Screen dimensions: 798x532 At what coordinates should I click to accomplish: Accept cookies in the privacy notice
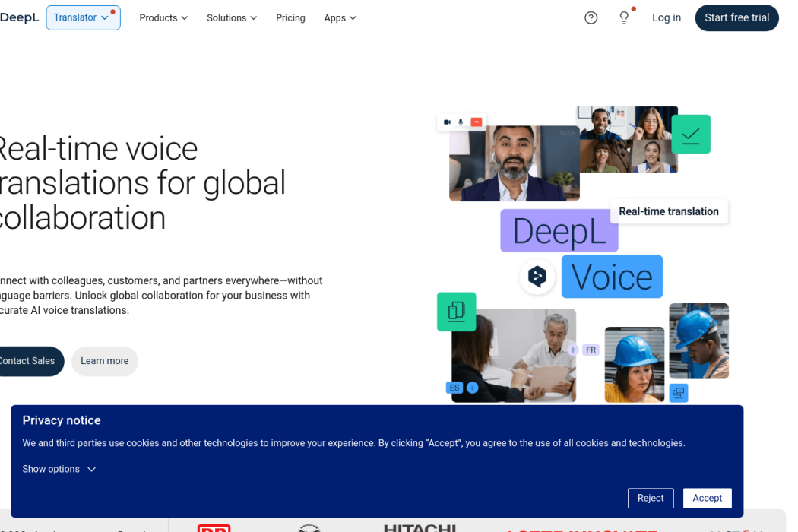[707, 498]
